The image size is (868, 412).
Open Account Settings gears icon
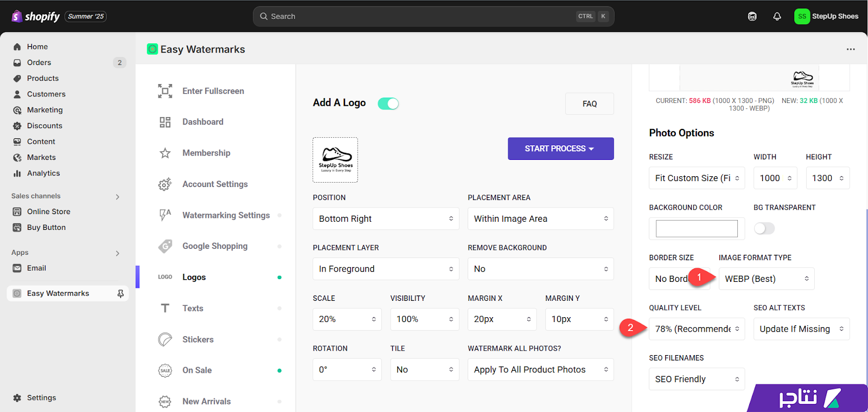pyautogui.click(x=165, y=184)
